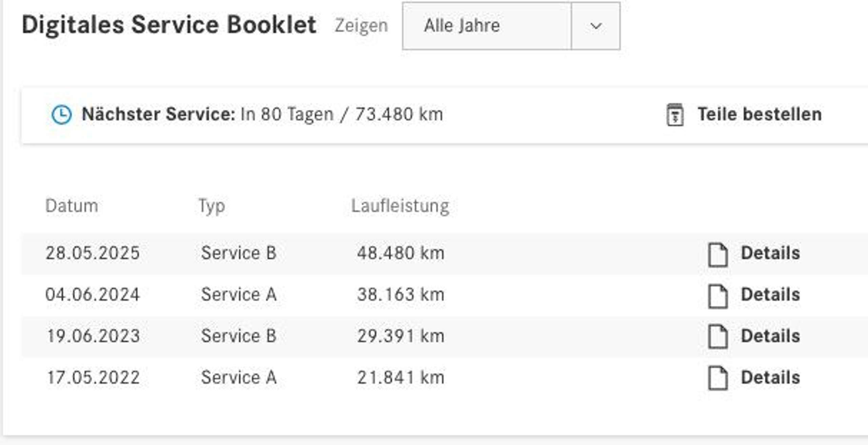Open Details for 28.05.2025 Service B
The image size is (868, 445).
[770, 253]
